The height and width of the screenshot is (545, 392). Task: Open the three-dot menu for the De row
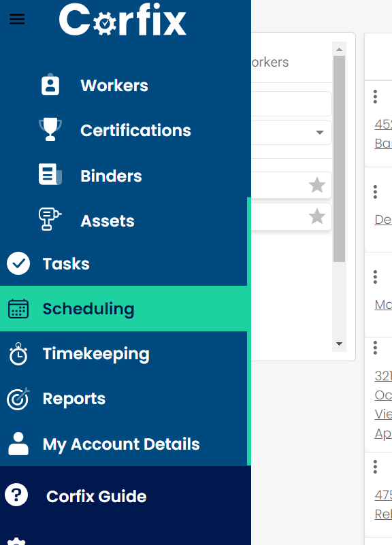[375, 191]
